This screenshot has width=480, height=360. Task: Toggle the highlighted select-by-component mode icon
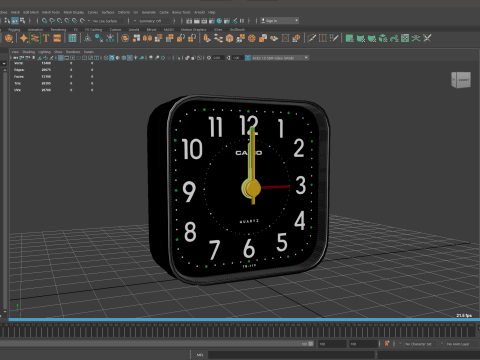point(15,21)
